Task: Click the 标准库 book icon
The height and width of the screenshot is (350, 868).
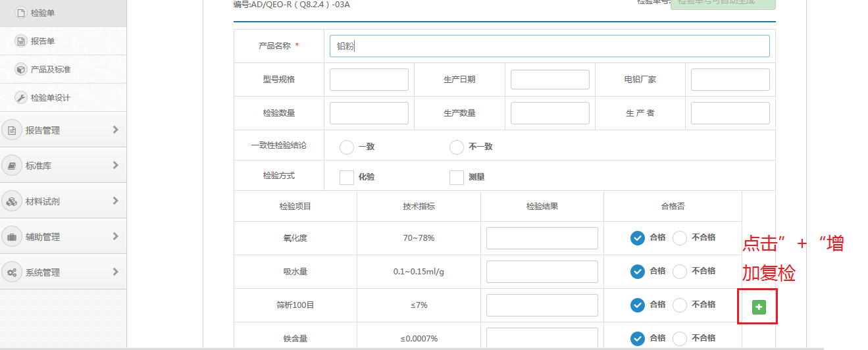Action: tap(12, 166)
